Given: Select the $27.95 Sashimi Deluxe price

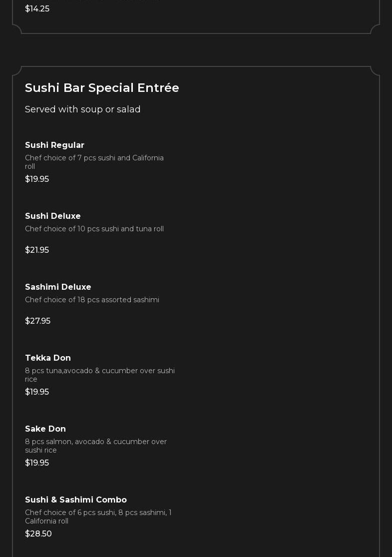Looking at the screenshot, I should coord(37,321).
